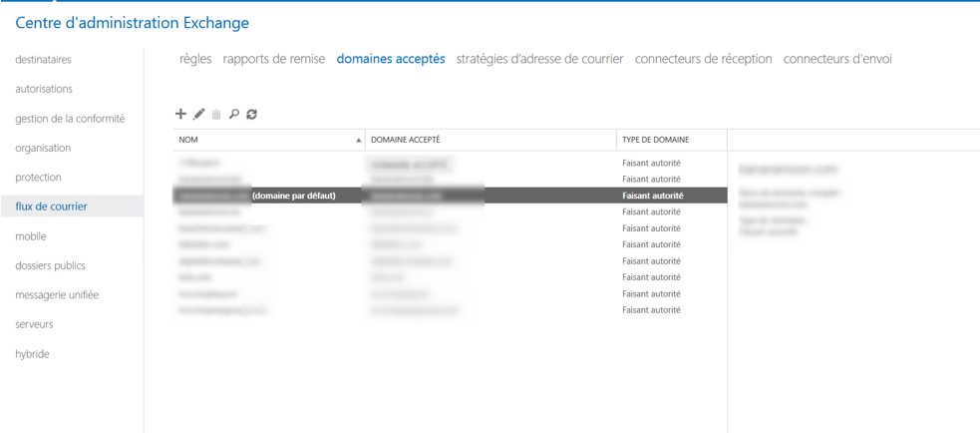Sort by the NOM column header
980x433 pixels.
point(269,140)
